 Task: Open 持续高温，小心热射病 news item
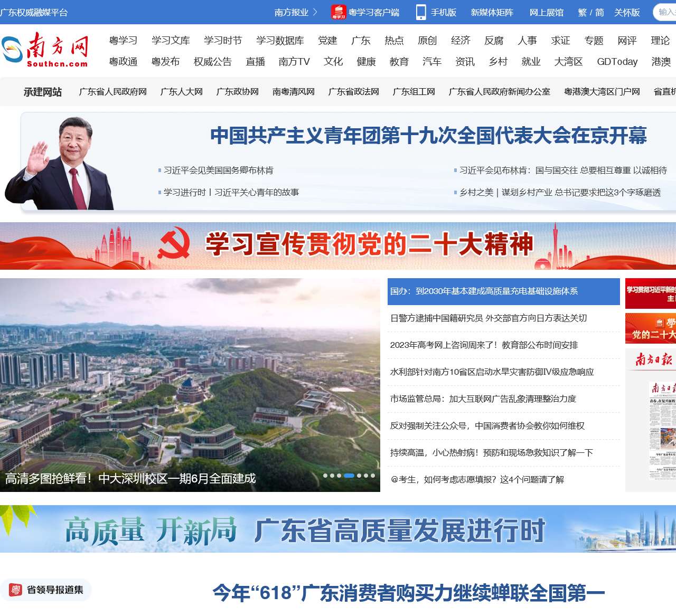[492, 453]
